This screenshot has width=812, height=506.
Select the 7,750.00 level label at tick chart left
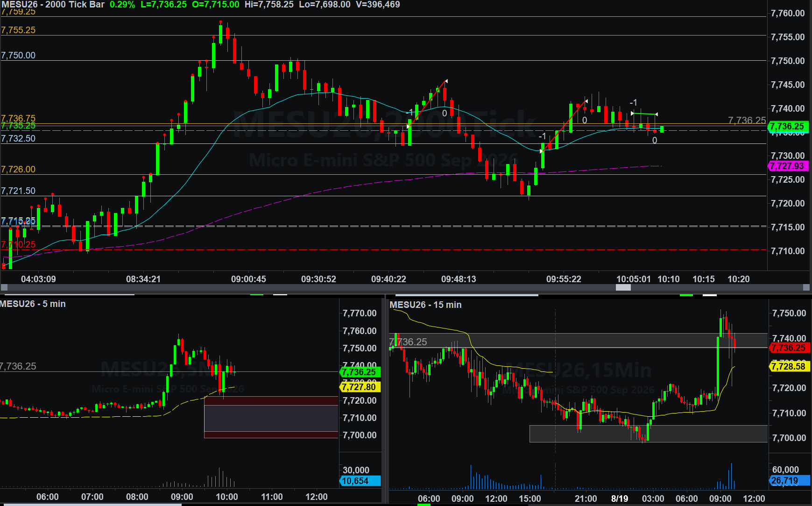coord(18,55)
